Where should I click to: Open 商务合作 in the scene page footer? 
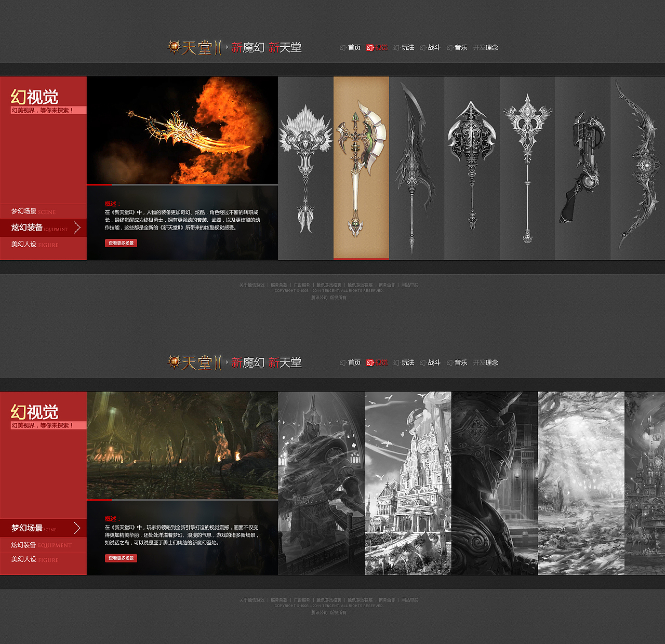[387, 600]
